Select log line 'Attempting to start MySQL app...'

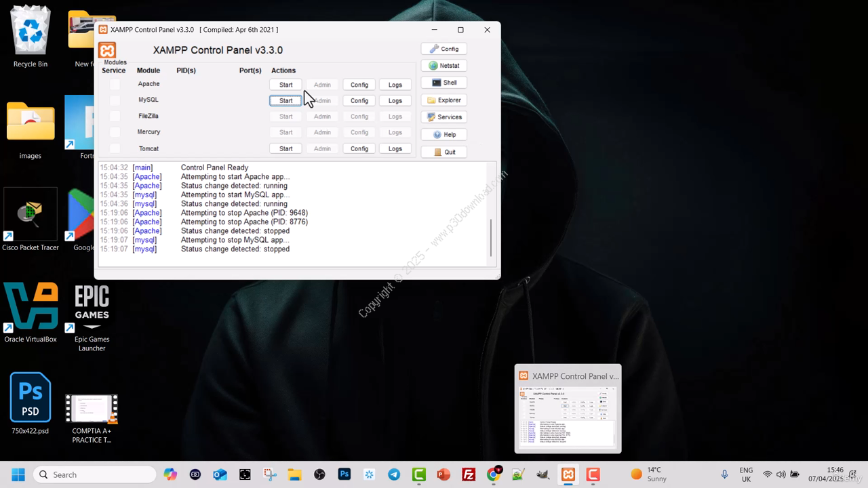tap(235, 195)
